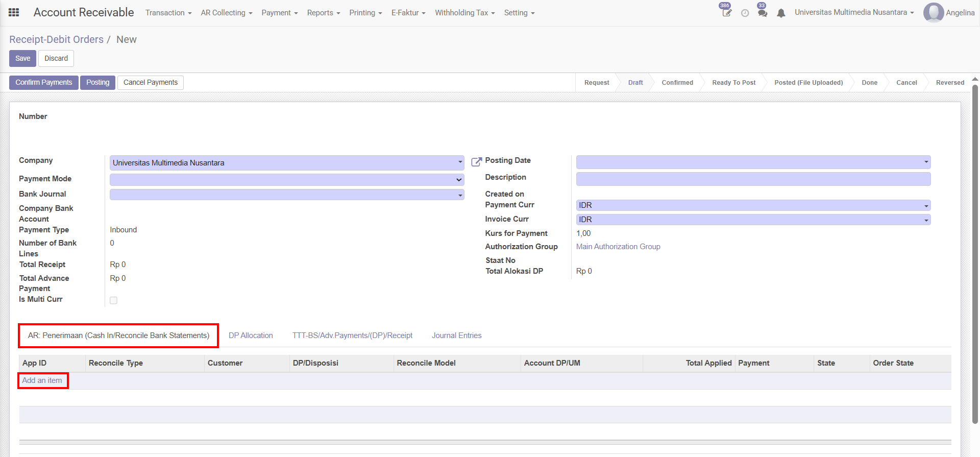The width and height of the screenshot is (980, 457).
Task: Switch to the Journal Entries tab
Action: point(456,335)
